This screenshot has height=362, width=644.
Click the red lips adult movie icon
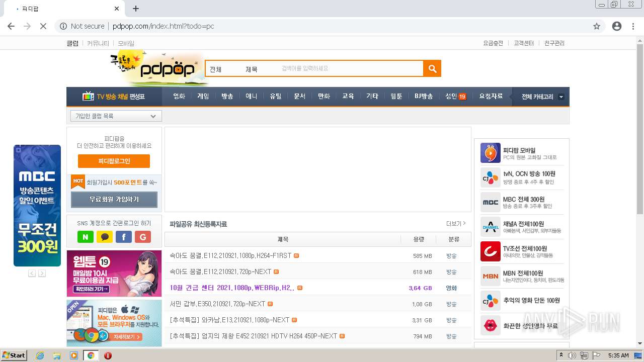490,325
